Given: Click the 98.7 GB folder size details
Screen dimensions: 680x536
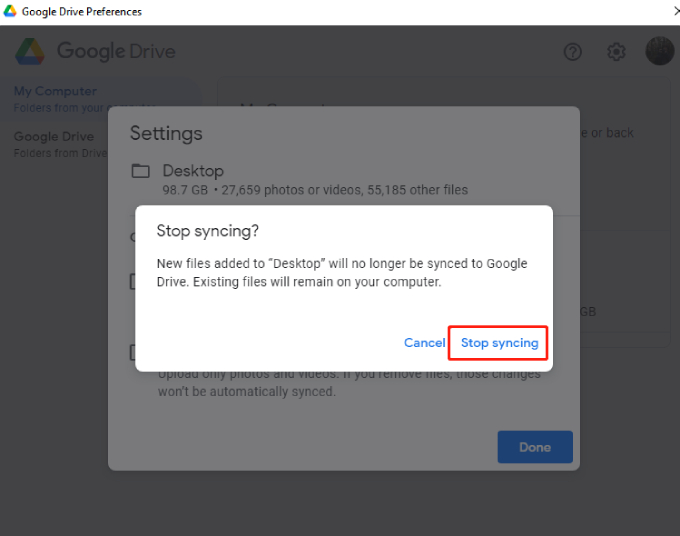Looking at the screenshot, I should 315,190.
